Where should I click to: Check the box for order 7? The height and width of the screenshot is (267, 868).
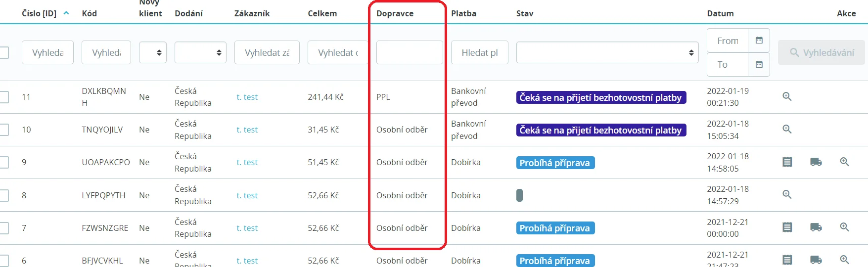(x=4, y=228)
